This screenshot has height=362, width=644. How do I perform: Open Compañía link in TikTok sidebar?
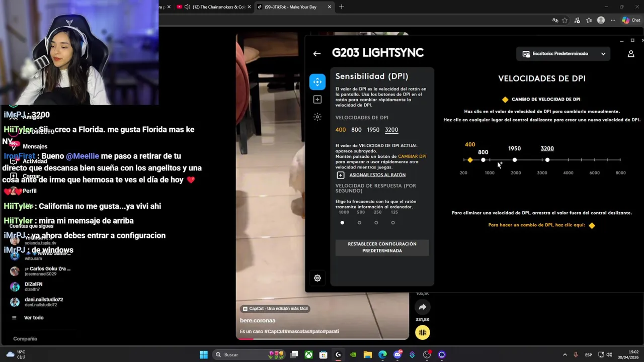pyautogui.click(x=25, y=339)
